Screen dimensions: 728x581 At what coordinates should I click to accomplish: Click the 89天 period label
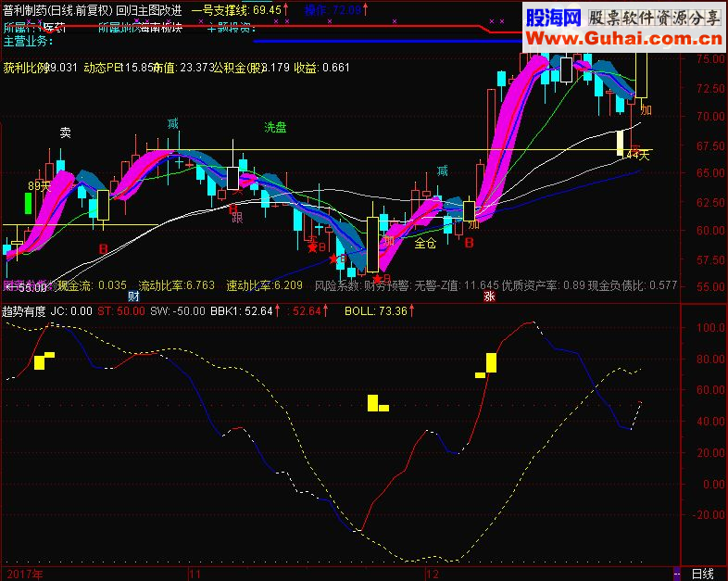pos(39,186)
